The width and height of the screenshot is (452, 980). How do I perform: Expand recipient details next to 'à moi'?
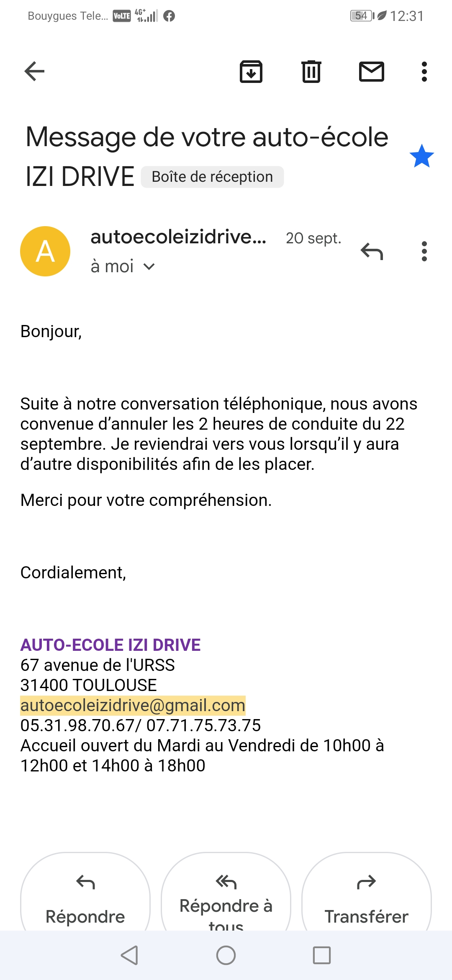149,267
